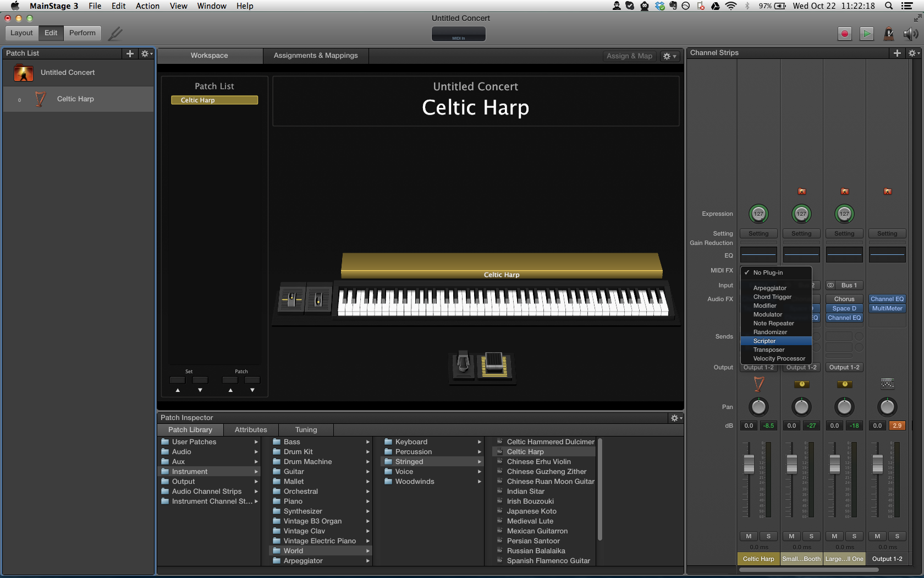
Task: Open the tuner fork icon
Action: [x=115, y=33]
